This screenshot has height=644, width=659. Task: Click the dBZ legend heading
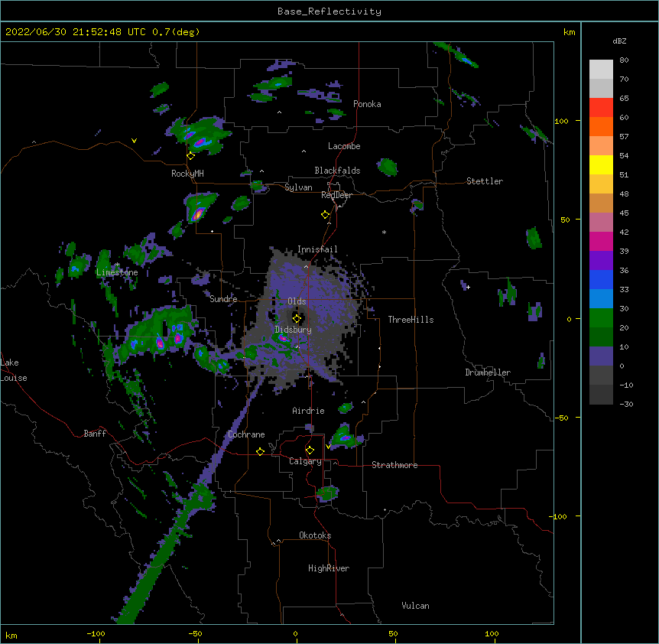click(x=619, y=41)
